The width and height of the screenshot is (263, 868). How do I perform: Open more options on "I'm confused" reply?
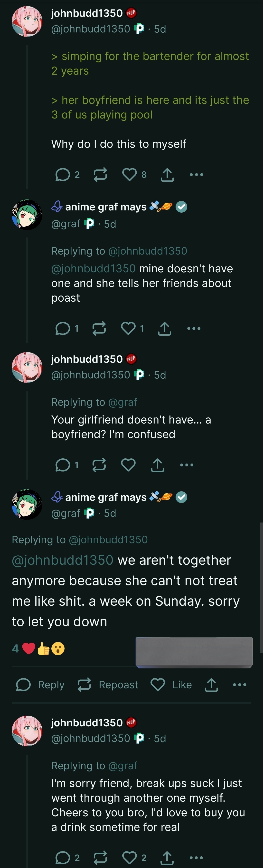pos(187,465)
